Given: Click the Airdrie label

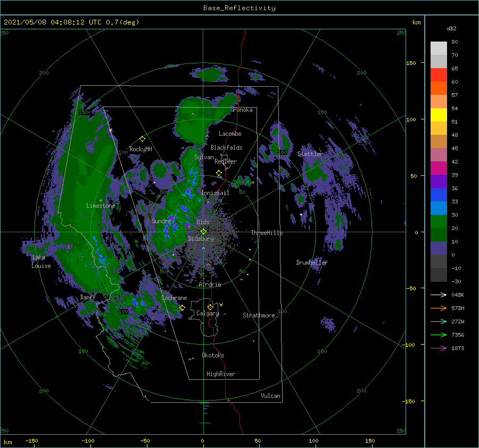Looking at the screenshot, I should pos(210,284).
